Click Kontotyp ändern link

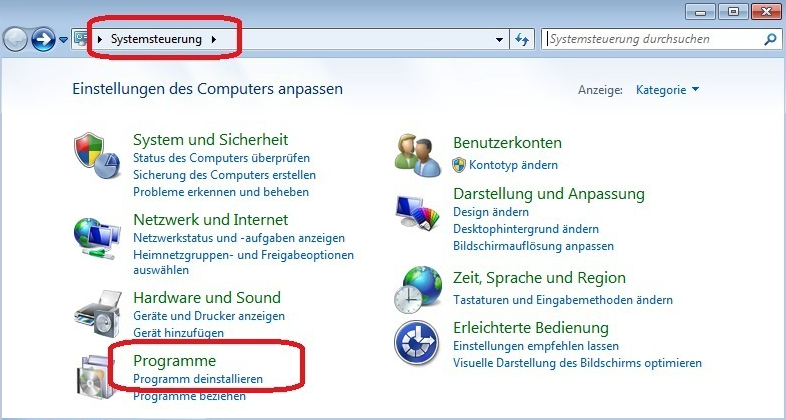[513, 165]
